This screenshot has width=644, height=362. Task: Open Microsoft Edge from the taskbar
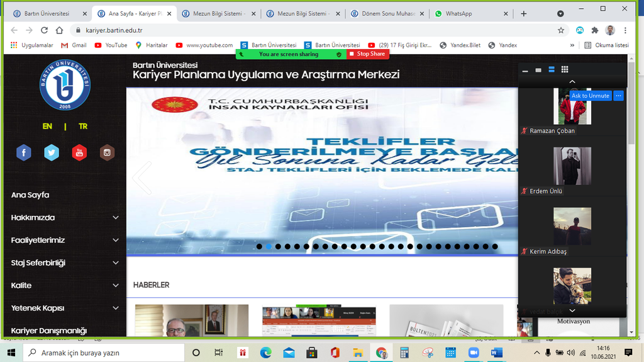[x=266, y=353]
